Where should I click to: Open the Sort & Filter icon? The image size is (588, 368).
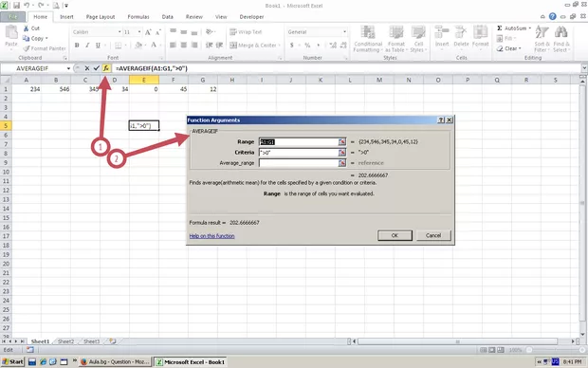542,39
